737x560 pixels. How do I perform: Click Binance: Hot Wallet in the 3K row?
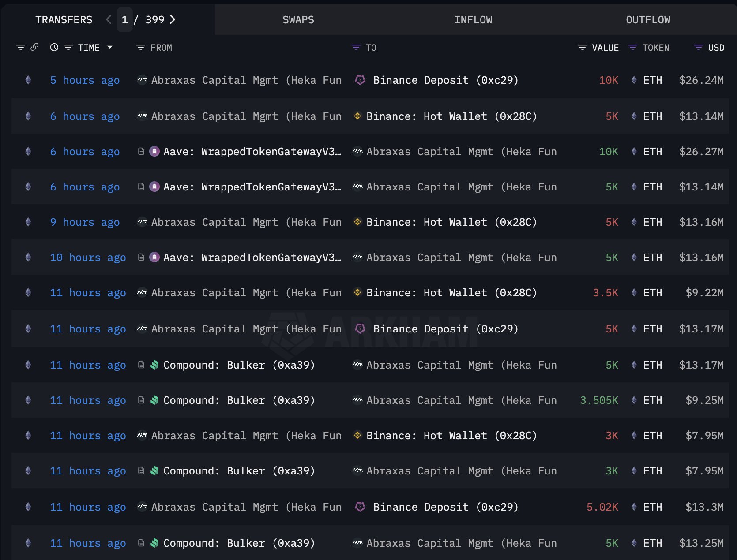[451, 436]
